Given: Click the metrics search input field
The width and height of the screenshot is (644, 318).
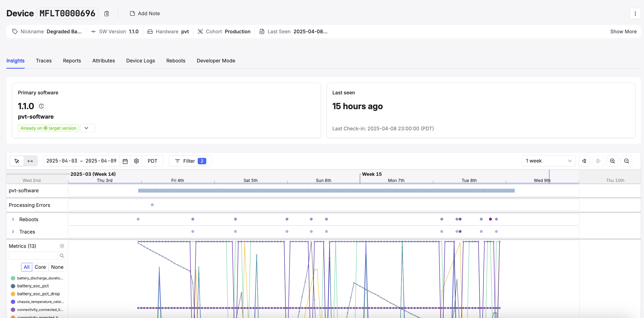Looking at the screenshot, I should click(34, 256).
